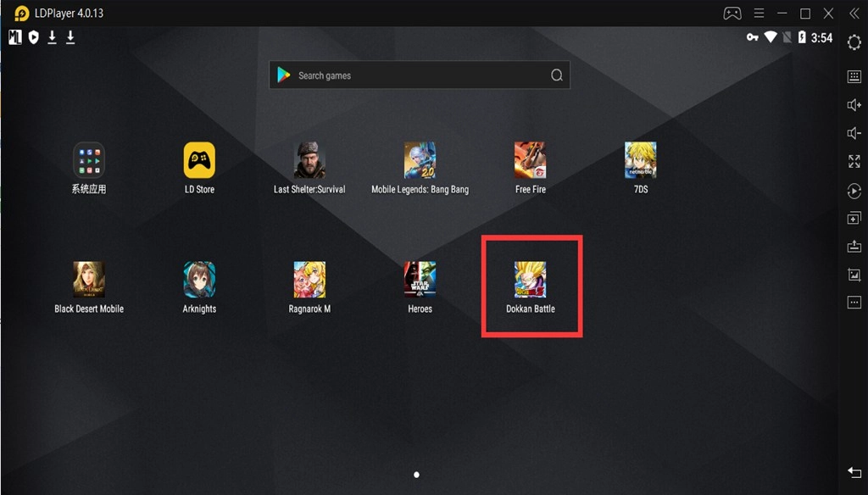
Task: Open the keyboard mapping tool in sidebar
Action: click(854, 76)
